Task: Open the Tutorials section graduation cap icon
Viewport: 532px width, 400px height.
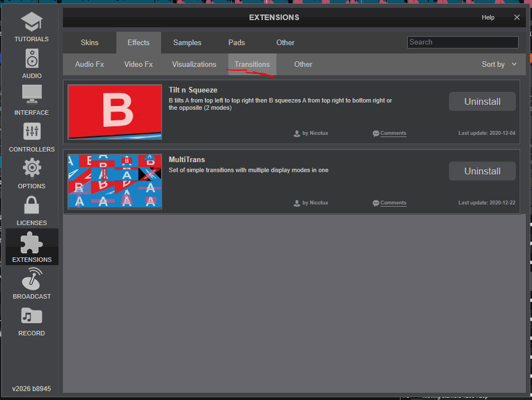Action: (x=32, y=22)
